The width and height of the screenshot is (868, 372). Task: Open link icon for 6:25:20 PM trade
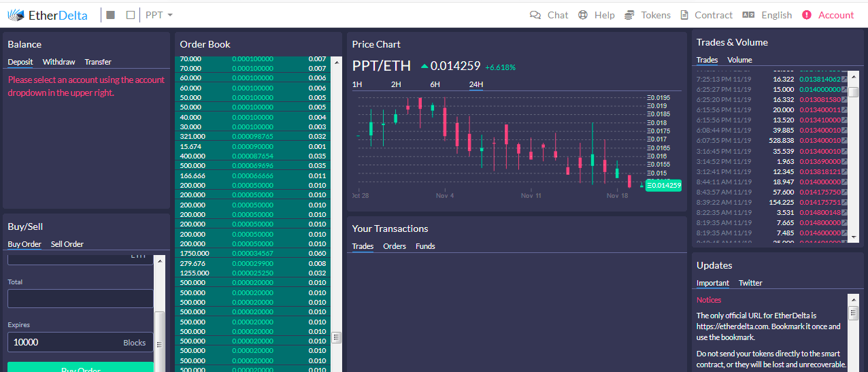click(844, 99)
